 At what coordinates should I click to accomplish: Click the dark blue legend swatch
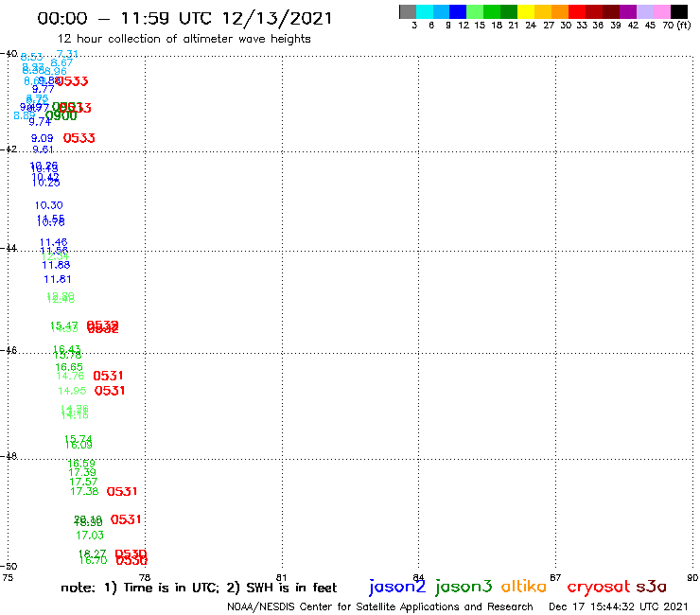(x=458, y=12)
